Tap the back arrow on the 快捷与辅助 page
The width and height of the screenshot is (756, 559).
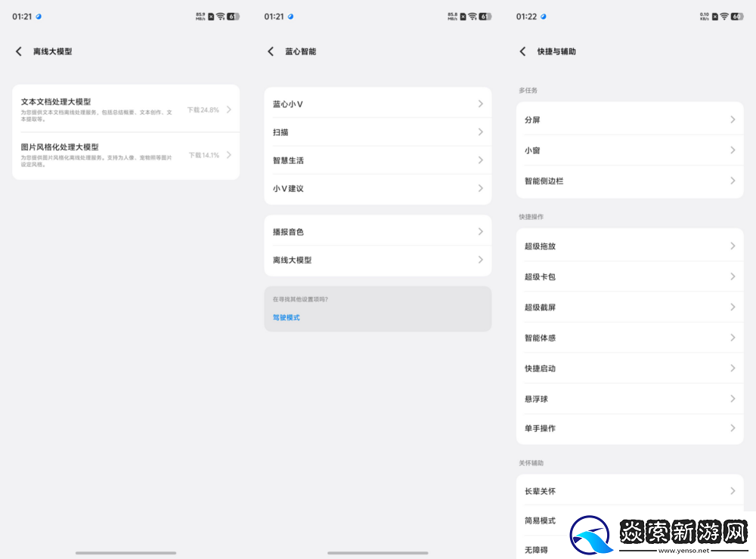point(522,51)
